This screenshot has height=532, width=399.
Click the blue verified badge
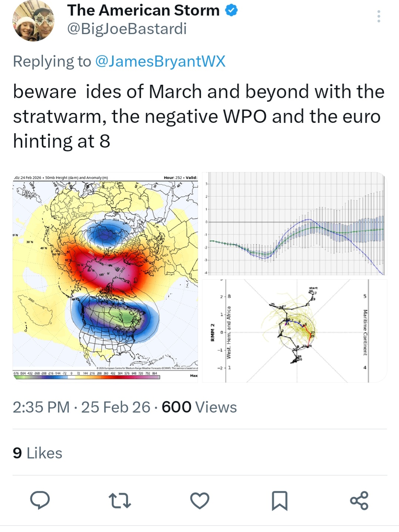click(x=231, y=11)
